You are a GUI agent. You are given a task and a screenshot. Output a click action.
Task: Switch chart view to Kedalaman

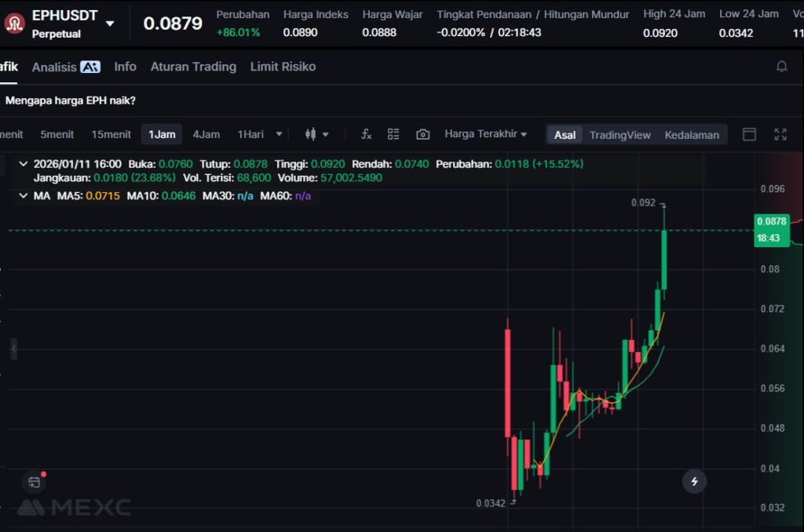click(691, 135)
